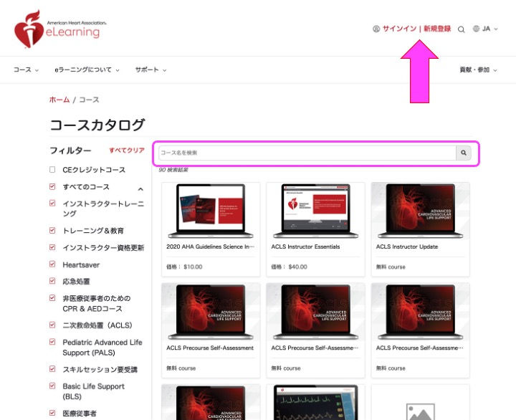Viewport: 516px width, 420px height.
Task: Click the 価格: $40.00 price text
Action: coord(289,267)
